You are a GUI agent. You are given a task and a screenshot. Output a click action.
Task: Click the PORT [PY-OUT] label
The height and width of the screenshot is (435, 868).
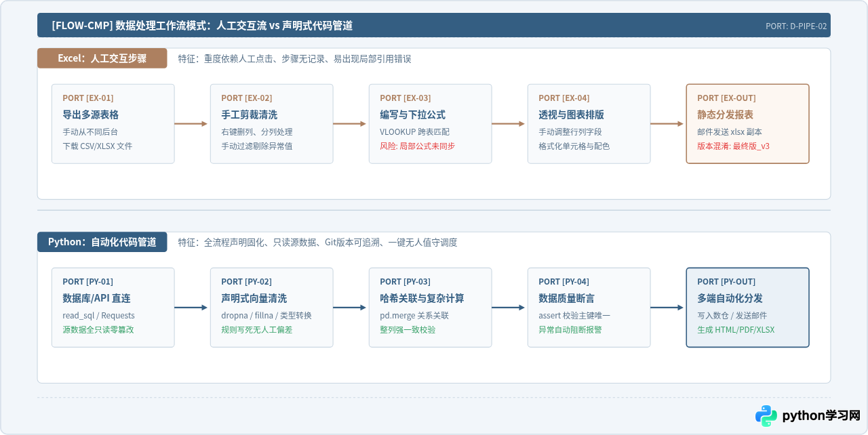pos(726,282)
